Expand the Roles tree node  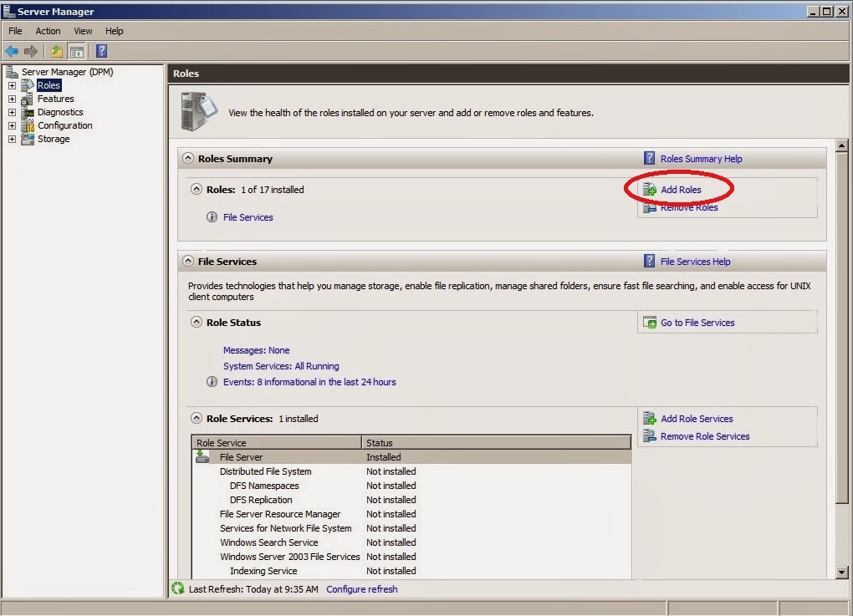pos(12,85)
